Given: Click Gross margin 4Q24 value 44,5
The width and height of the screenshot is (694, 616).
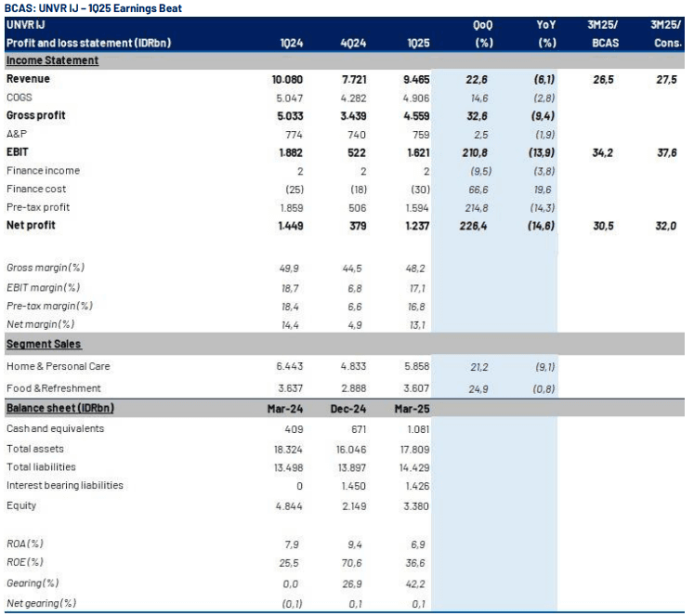Looking at the screenshot, I should point(352,269).
